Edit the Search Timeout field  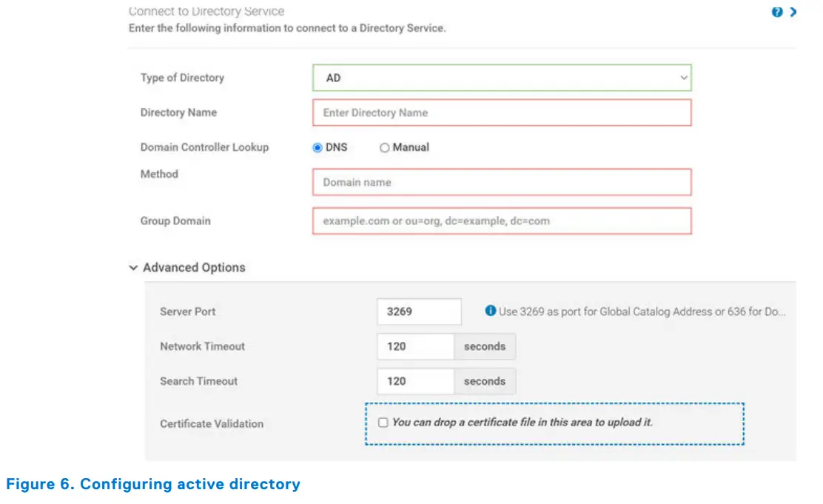click(414, 381)
